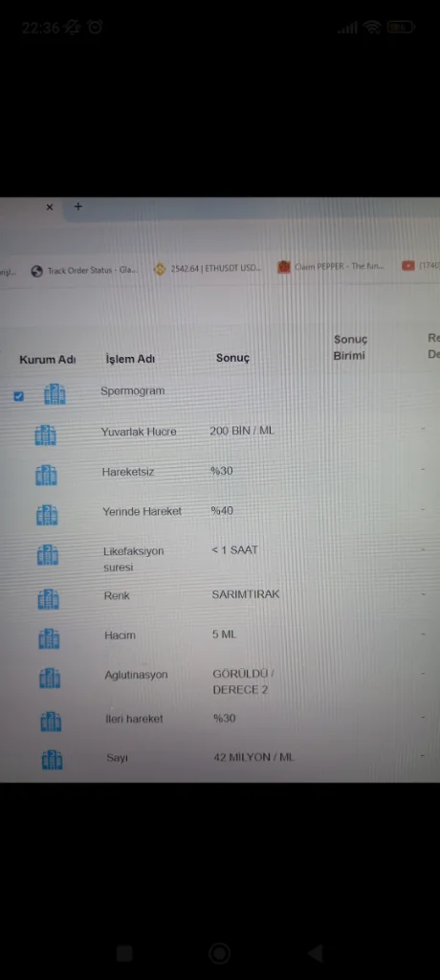Click the institution icon in Sayı row
The width and height of the screenshot is (440, 980).
click(x=52, y=760)
